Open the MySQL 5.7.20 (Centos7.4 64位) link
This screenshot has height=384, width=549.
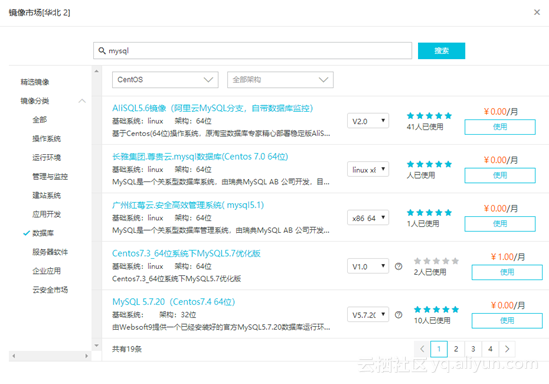click(174, 301)
